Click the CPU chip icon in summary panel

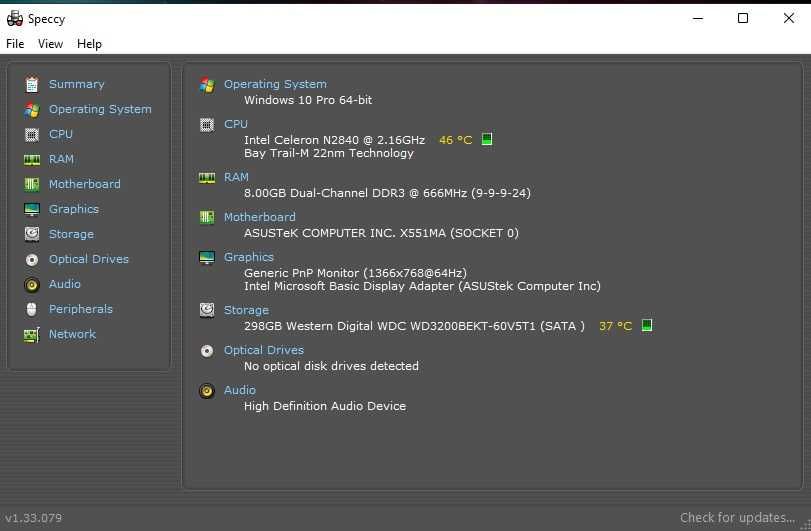(207, 125)
